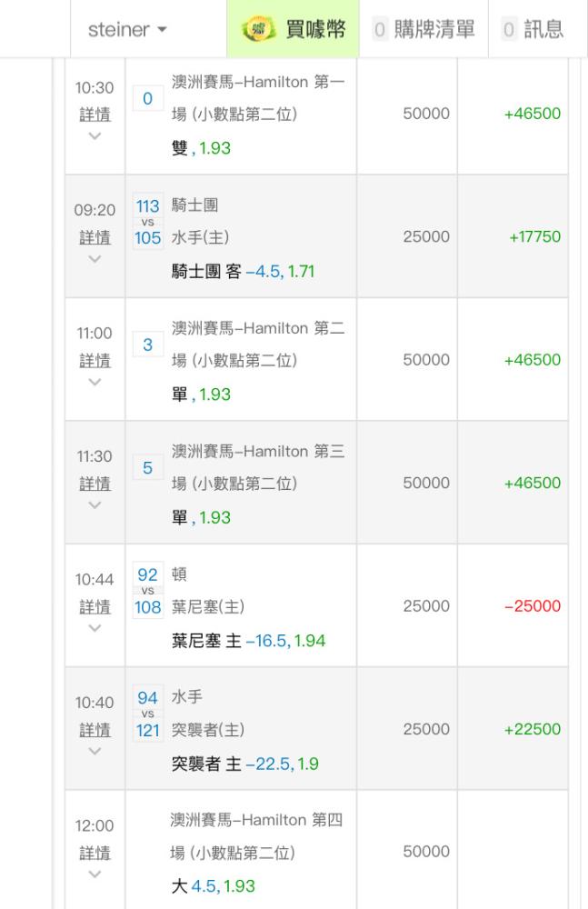The width and height of the screenshot is (588, 909).
Task: Click the 騎士團 客 -4.5 bet line
Action: (243, 271)
